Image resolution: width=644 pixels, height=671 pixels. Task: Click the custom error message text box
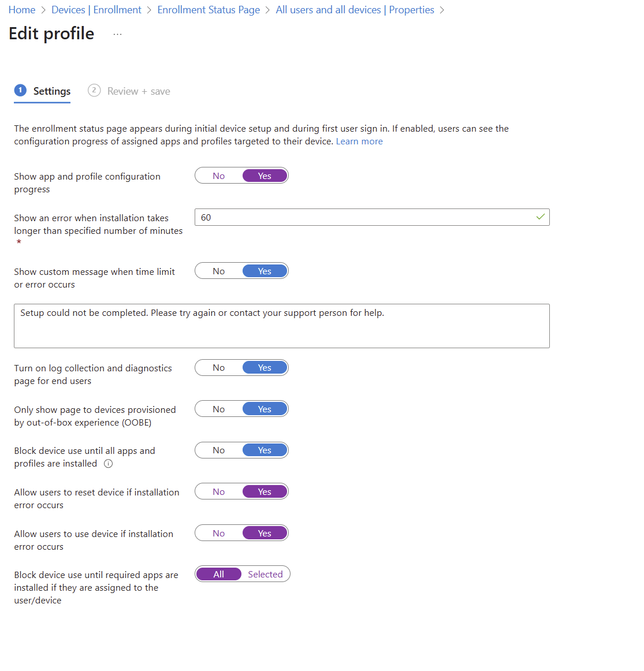coord(281,326)
